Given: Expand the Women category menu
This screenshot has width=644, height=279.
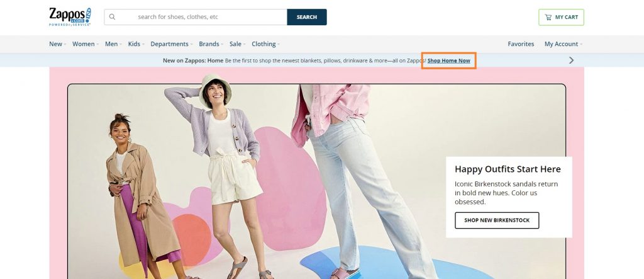Looking at the screenshot, I should pos(85,44).
